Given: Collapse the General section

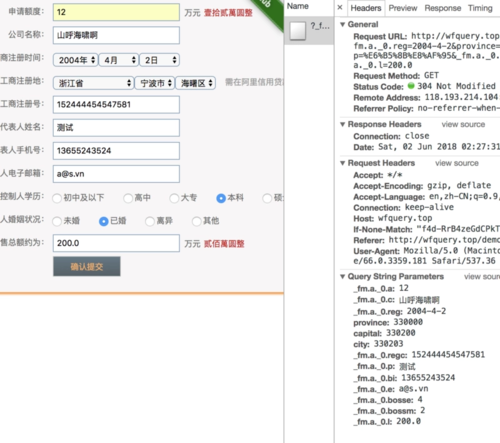Looking at the screenshot, I should click(x=342, y=24).
